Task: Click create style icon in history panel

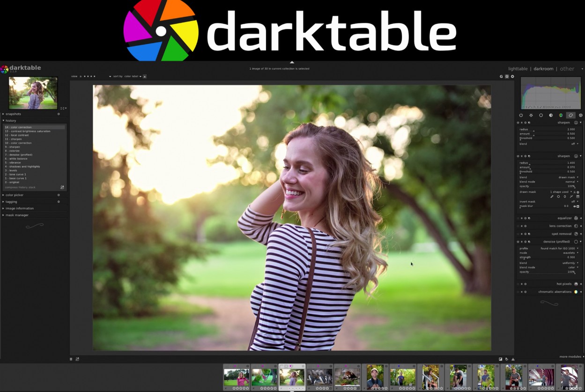Action: pos(62,187)
